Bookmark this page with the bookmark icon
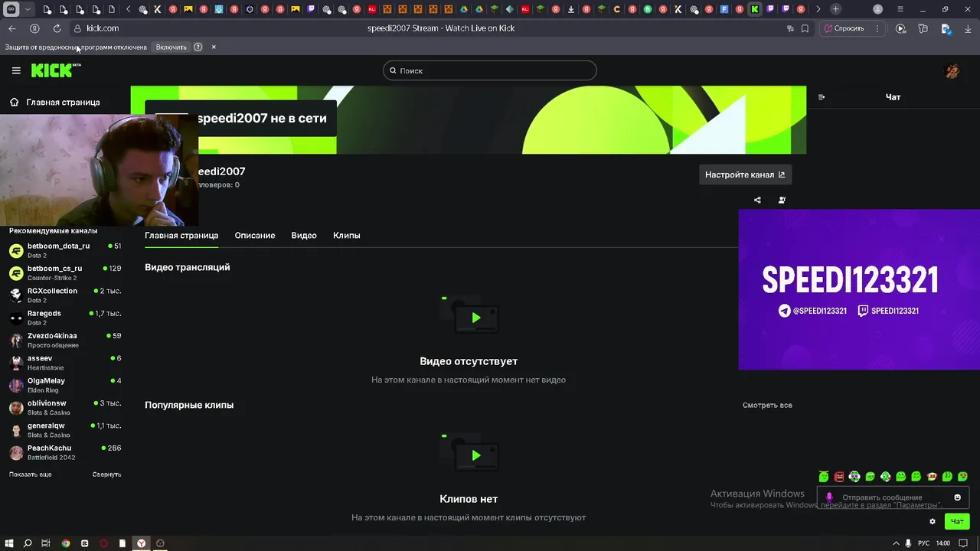 click(805, 28)
